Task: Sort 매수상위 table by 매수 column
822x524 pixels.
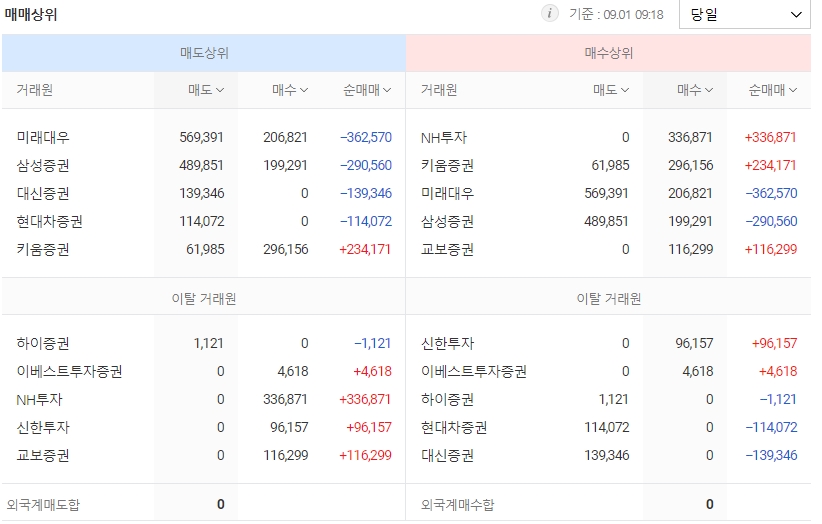Action: coord(695,90)
